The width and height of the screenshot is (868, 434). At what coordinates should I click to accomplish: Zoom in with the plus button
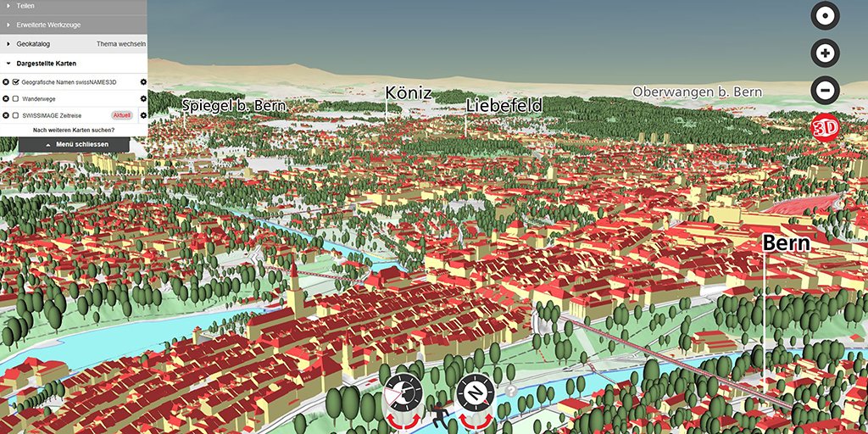(825, 53)
